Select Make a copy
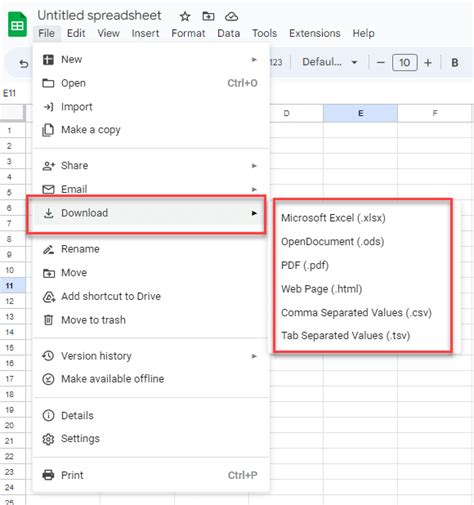Screen dimensions: 474x505 (151, 130)
